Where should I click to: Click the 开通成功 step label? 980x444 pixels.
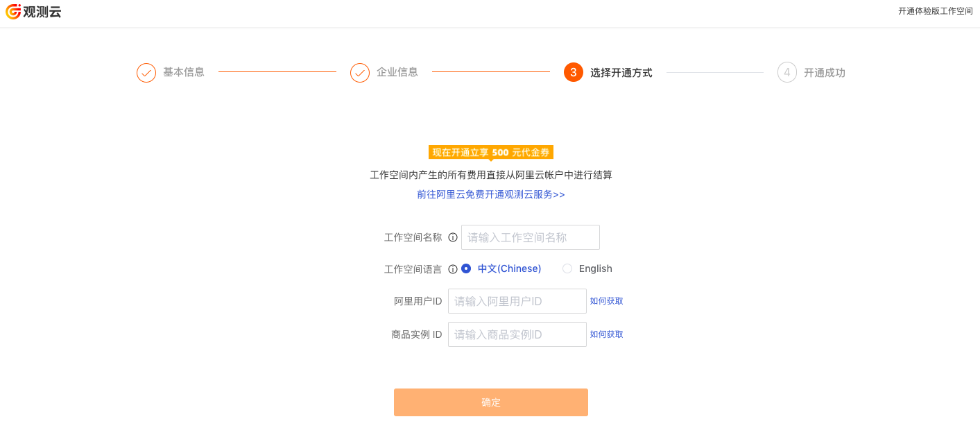(x=825, y=72)
